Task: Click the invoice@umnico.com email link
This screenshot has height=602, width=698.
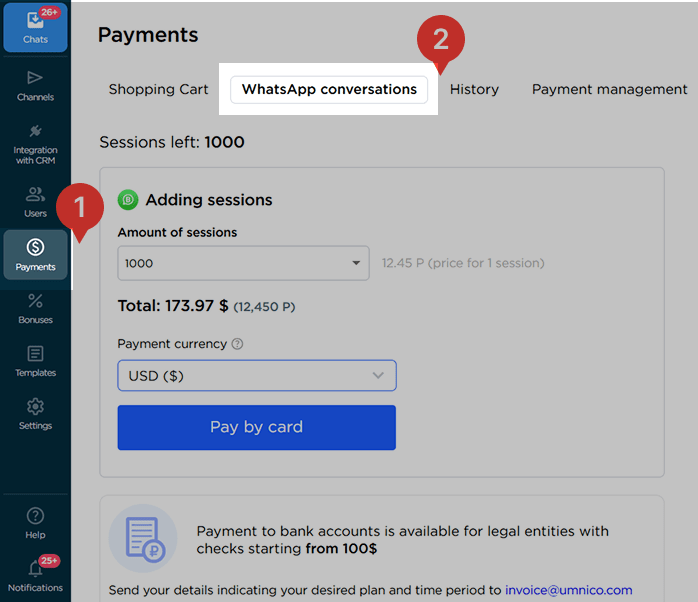Action: click(568, 590)
